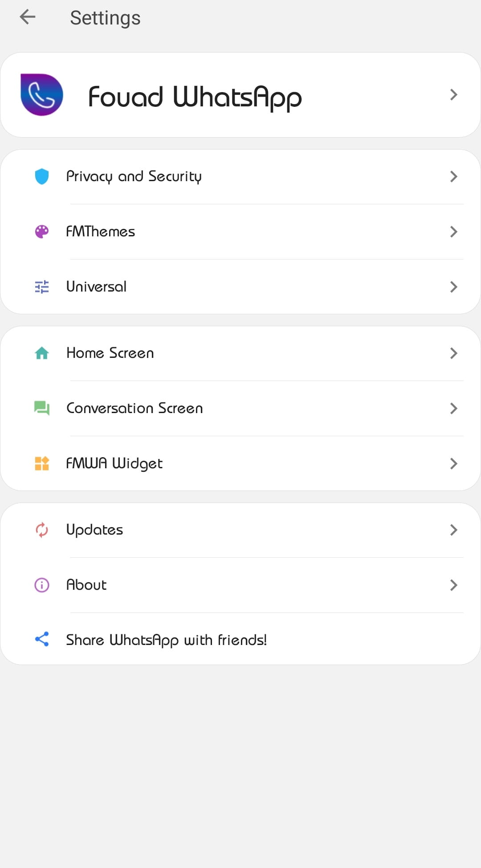481x868 pixels.
Task: Tap the blue share icon
Action: (42, 640)
